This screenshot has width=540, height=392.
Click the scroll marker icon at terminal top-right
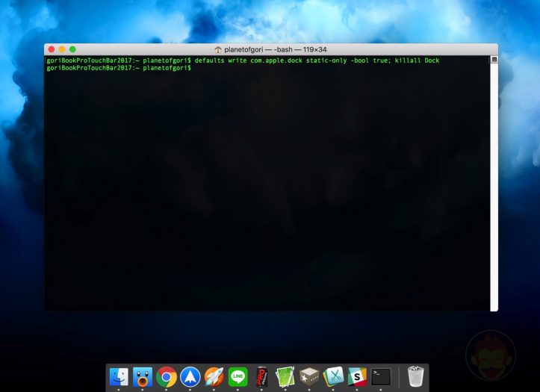pos(494,60)
